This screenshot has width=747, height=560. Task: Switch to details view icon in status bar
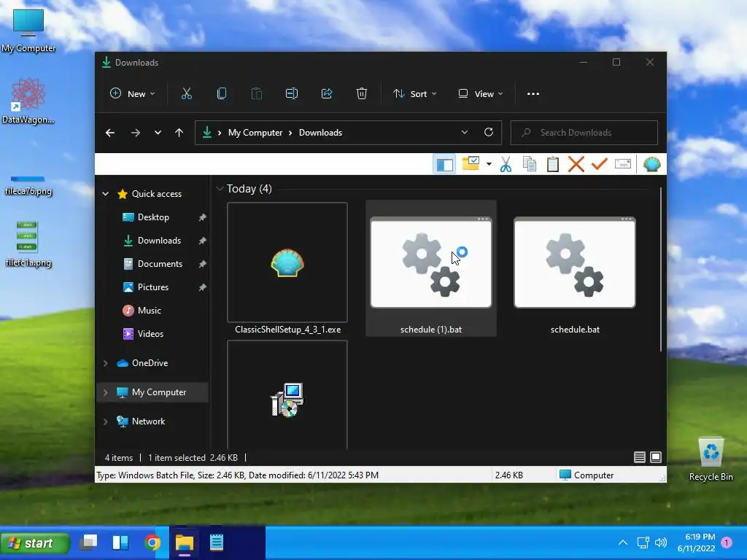click(x=639, y=458)
